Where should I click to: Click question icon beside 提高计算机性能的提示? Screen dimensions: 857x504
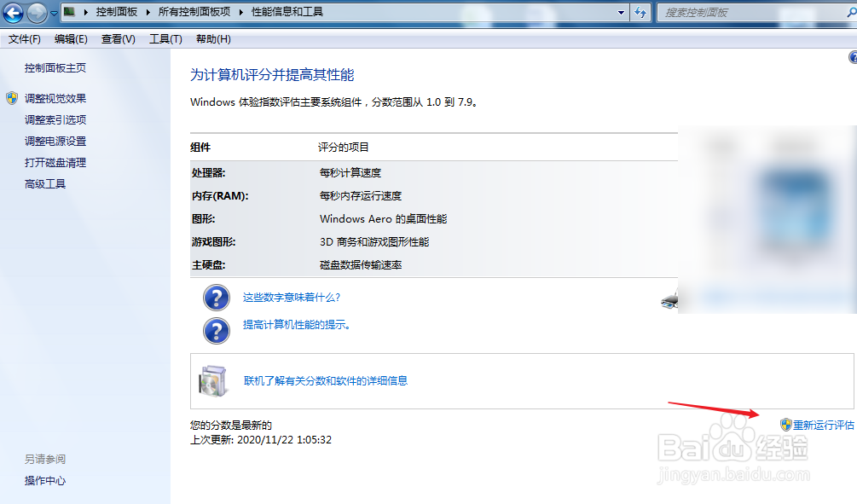pos(217,331)
